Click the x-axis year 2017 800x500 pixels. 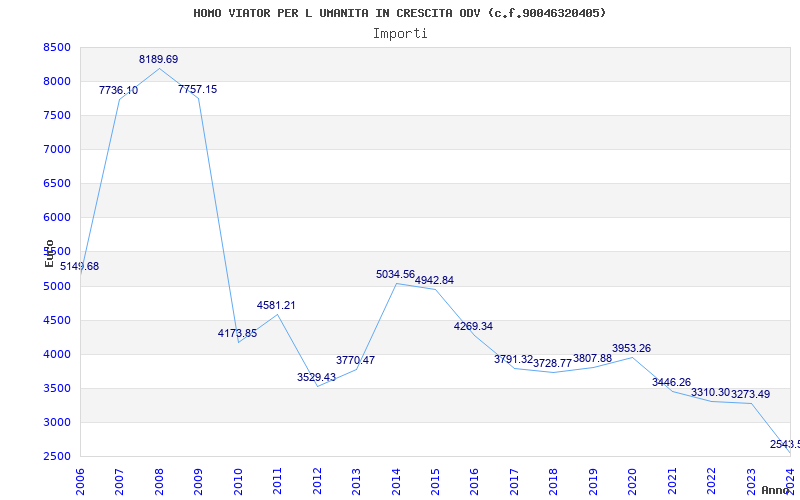(514, 482)
